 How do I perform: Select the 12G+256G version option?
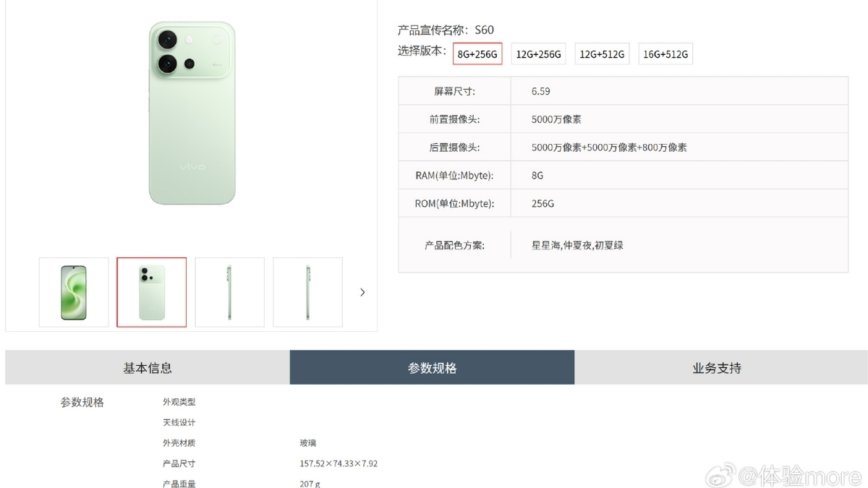coord(539,54)
